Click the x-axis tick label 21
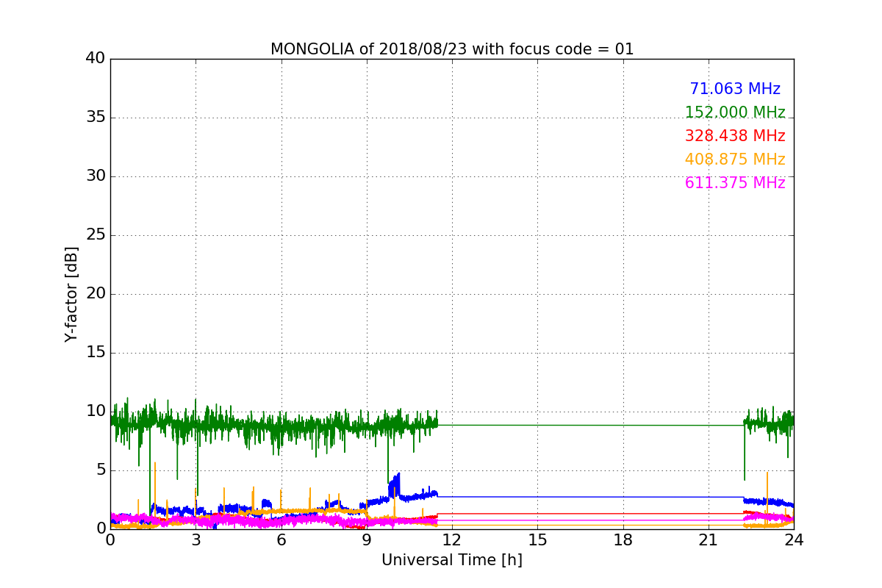 click(709, 539)
